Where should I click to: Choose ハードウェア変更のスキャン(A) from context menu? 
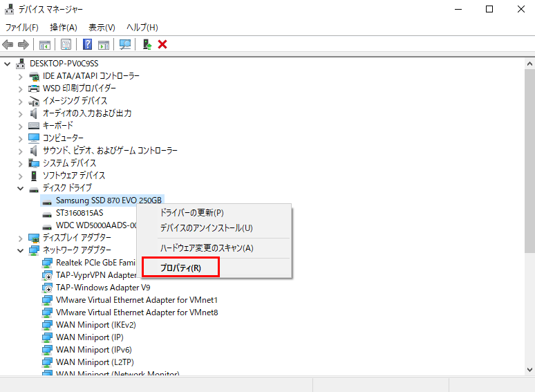click(214, 248)
